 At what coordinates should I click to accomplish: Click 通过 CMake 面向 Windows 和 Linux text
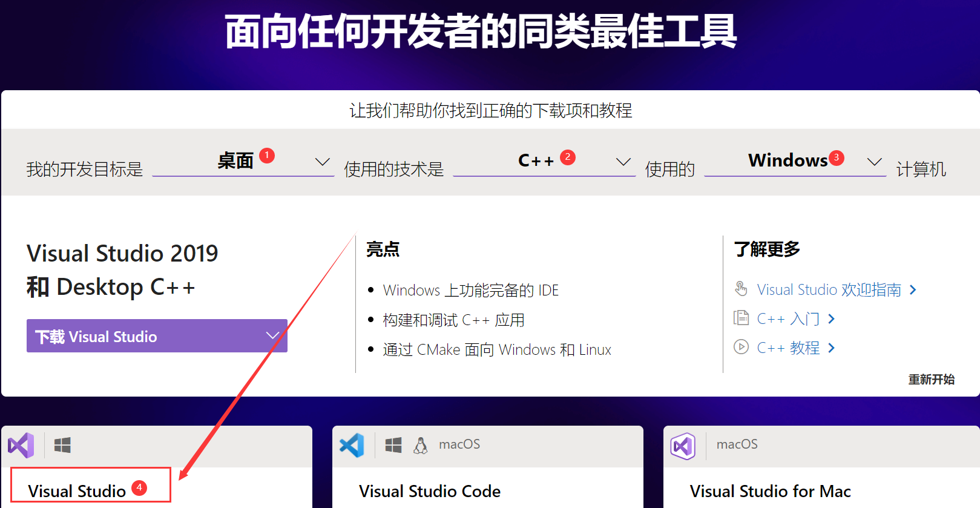pos(497,350)
